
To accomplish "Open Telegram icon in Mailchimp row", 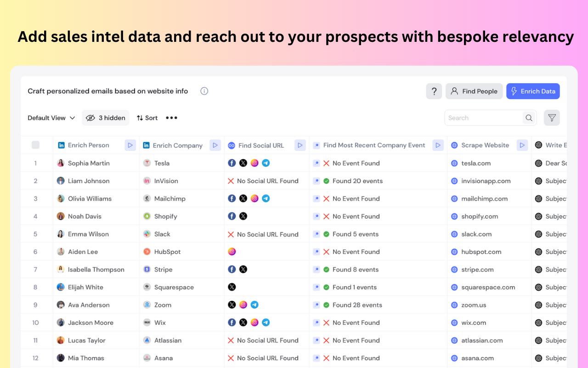I will [266, 198].
